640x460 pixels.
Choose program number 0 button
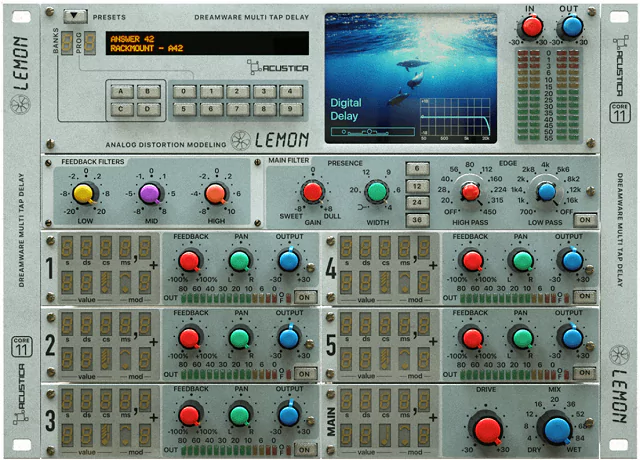pos(184,91)
